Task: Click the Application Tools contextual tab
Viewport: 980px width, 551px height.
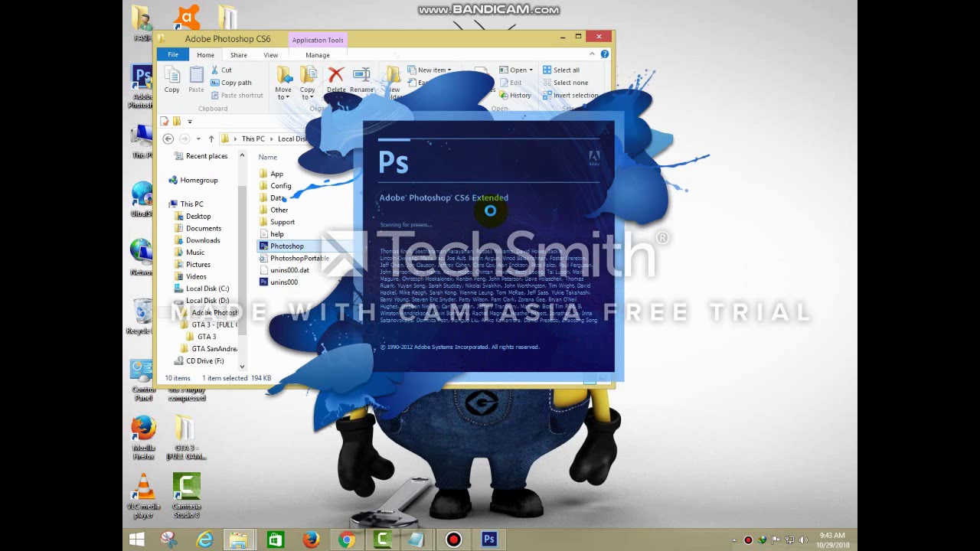Action: pyautogui.click(x=318, y=40)
